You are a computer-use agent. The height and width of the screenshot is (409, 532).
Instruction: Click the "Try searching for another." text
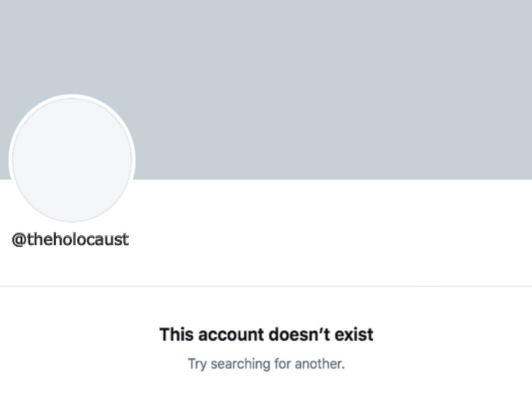tap(266, 364)
